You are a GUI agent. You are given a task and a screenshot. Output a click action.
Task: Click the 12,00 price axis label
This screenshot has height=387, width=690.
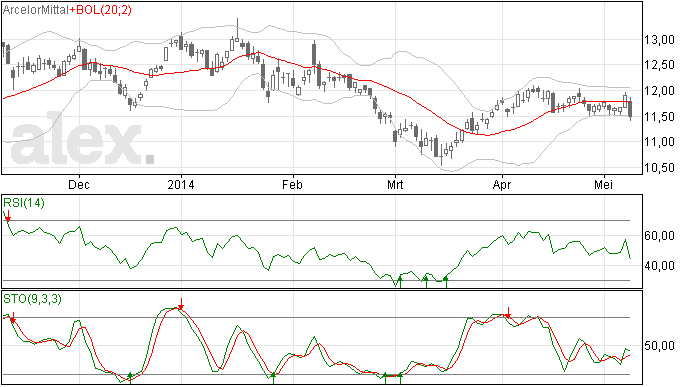659,91
